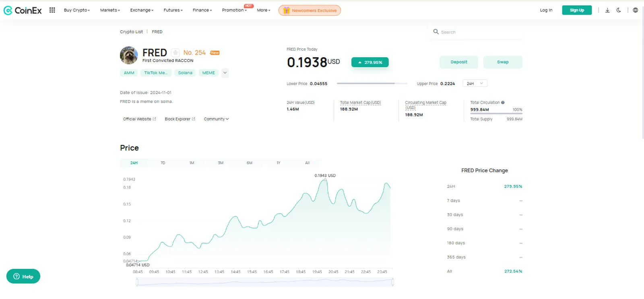
Task: Select the 1M chart tab
Action: pos(192,163)
